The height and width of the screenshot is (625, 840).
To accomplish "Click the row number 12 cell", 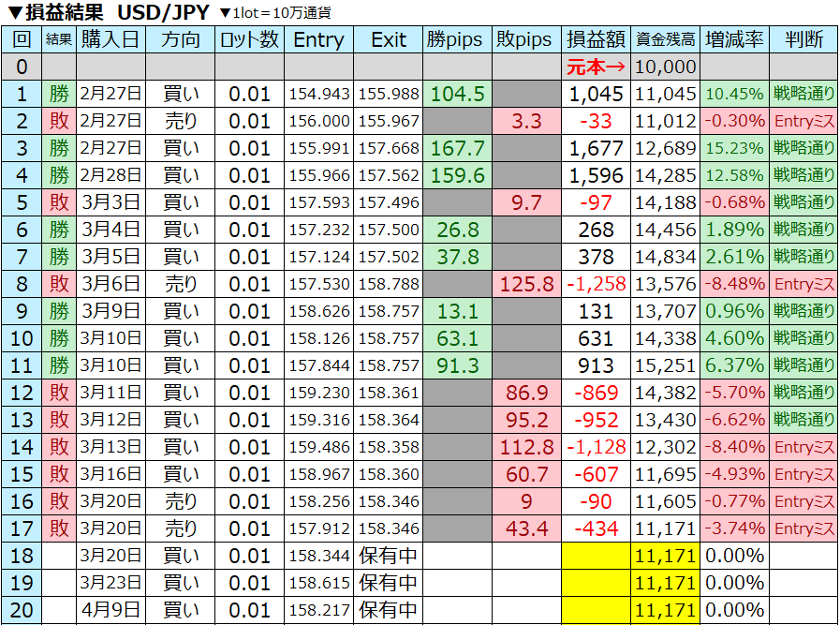I will [22, 393].
